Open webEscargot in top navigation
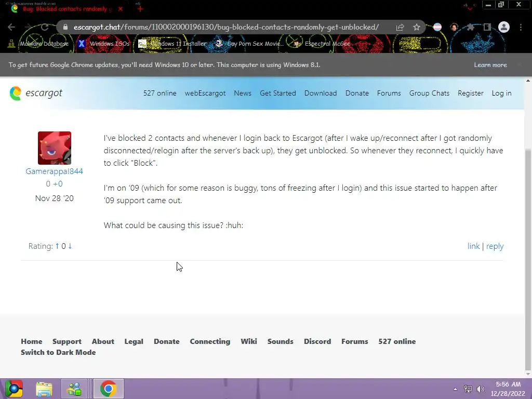Image resolution: width=532 pixels, height=399 pixels. click(205, 94)
